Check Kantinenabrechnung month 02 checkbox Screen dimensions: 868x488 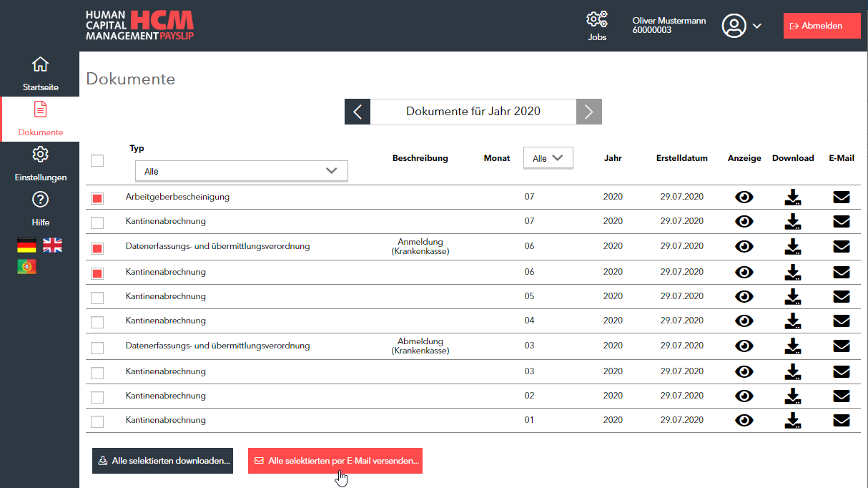click(x=97, y=397)
